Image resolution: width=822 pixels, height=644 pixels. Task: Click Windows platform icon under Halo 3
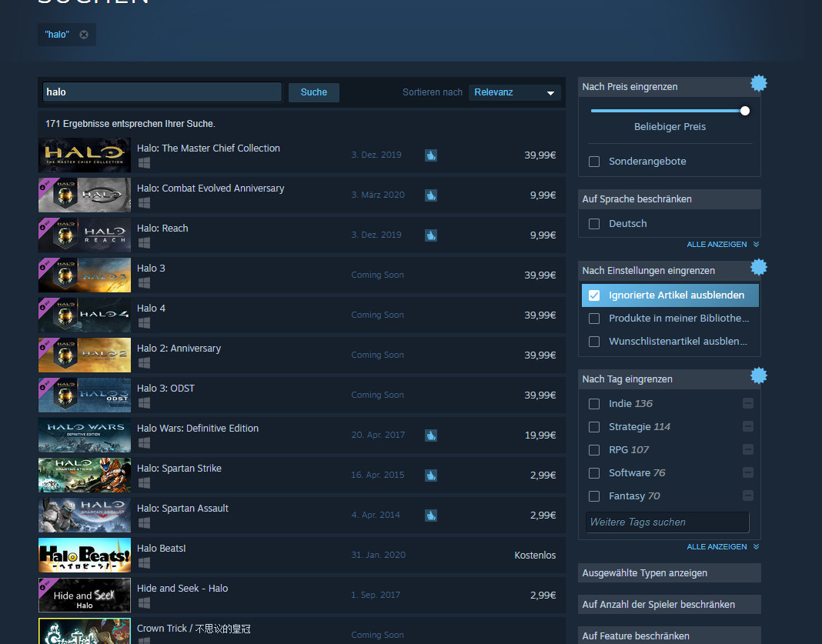click(x=144, y=283)
